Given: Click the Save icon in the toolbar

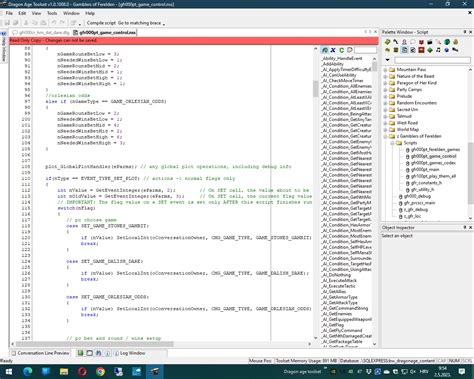Looking at the screenshot, I should [7, 23].
